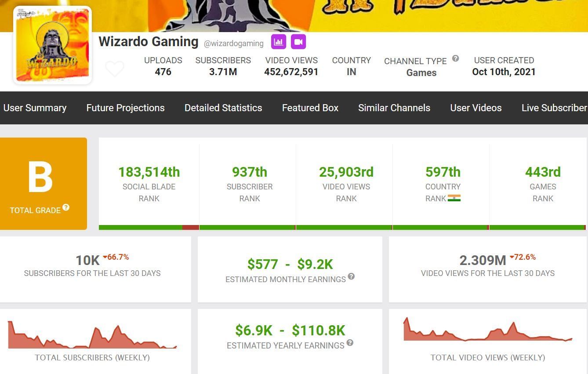Open the User Videos tab

475,108
